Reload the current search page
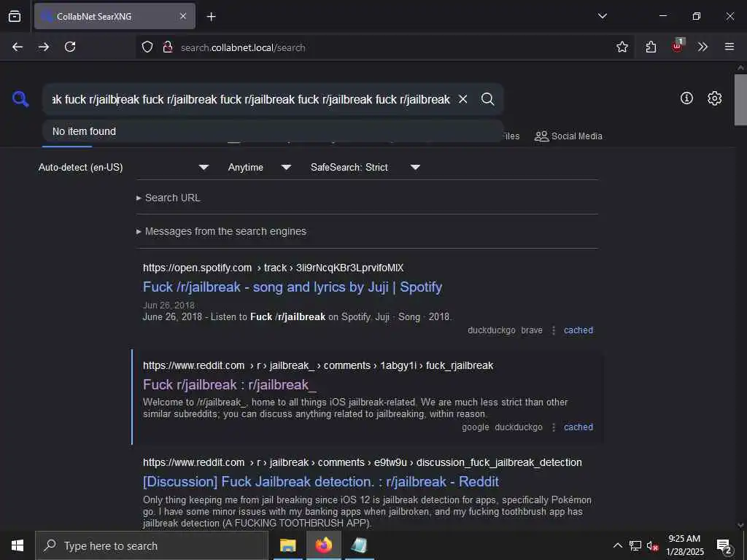The width and height of the screenshot is (747, 560). point(70,47)
